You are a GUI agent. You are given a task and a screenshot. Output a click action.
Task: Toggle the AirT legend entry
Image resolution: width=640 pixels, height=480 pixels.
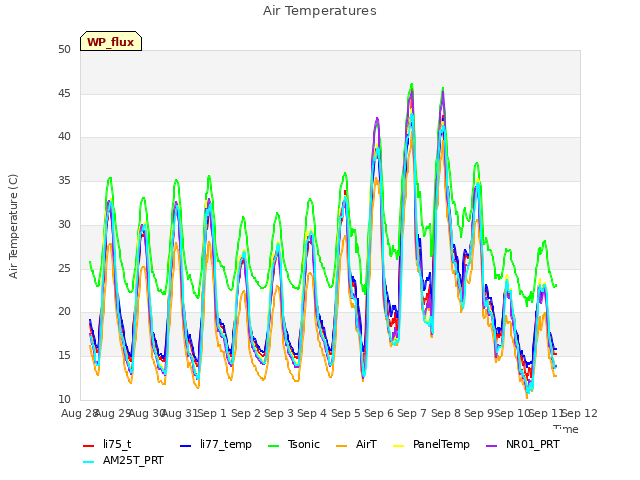[x=356, y=444]
